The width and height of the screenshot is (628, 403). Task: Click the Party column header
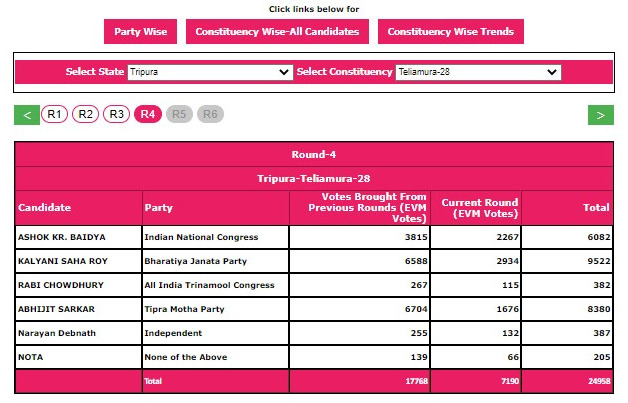coord(159,208)
